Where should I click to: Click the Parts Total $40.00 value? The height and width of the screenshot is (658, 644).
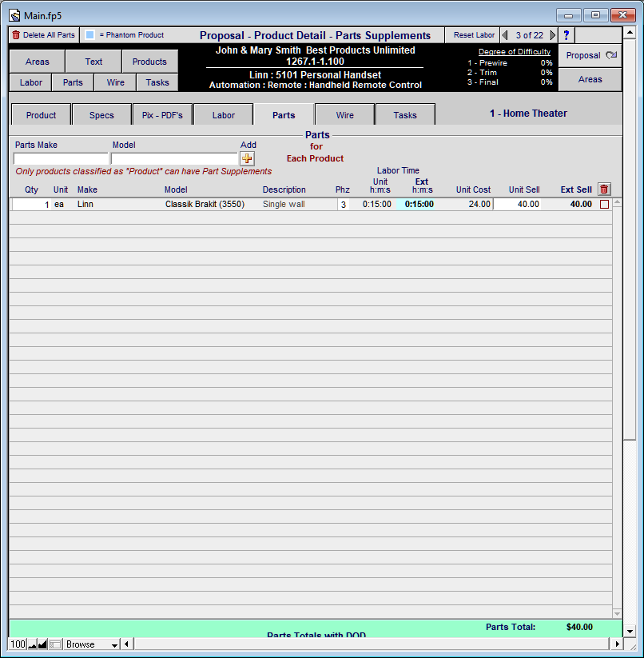click(x=579, y=627)
